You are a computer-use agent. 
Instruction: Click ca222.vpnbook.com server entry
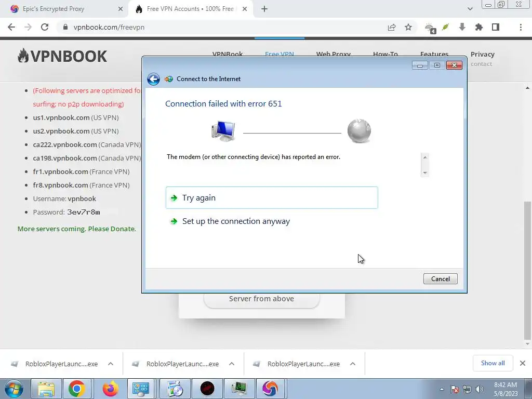[87, 145]
